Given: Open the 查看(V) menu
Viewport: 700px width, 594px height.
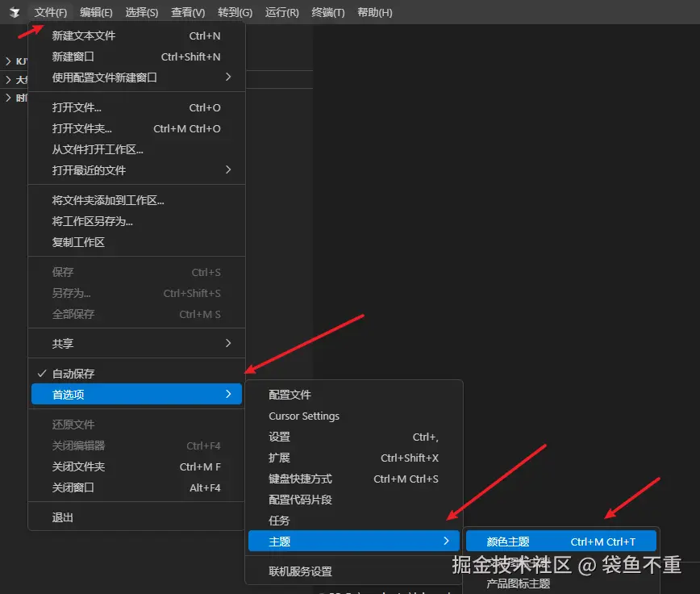Looking at the screenshot, I should pos(188,12).
